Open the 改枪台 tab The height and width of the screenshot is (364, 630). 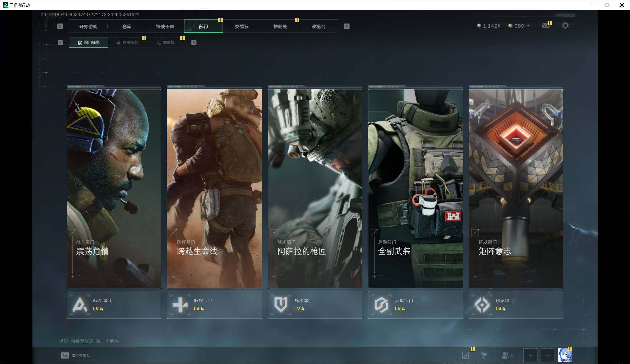click(x=318, y=27)
